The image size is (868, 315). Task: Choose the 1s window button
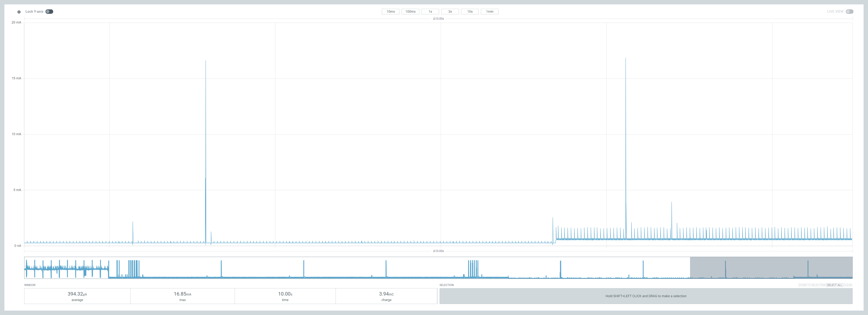430,11
